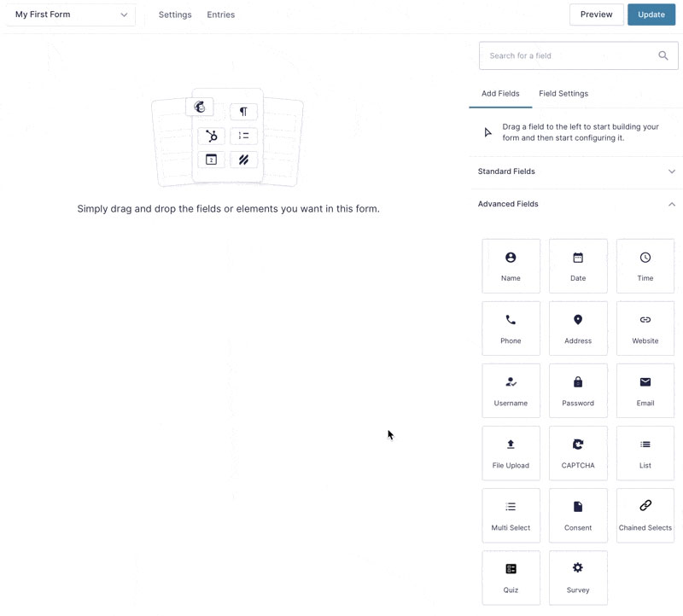Click the Quiz field tile

(x=511, y=578)
